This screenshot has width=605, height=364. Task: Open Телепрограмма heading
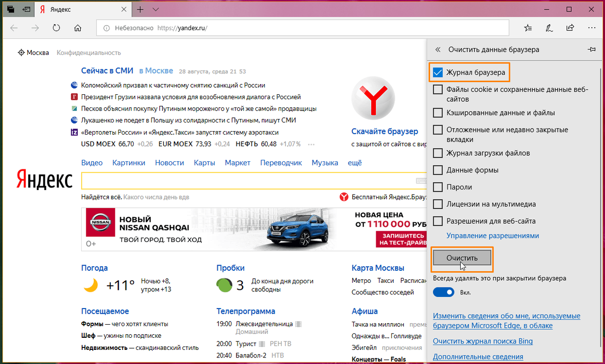[x=246, y=311]
